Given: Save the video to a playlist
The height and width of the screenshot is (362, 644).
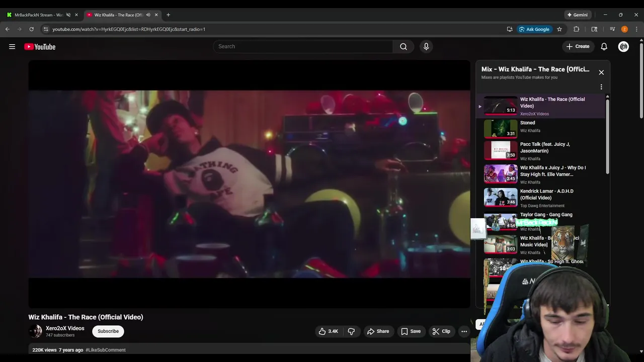Looking at the screenshot, I should [x=411, y=331].
